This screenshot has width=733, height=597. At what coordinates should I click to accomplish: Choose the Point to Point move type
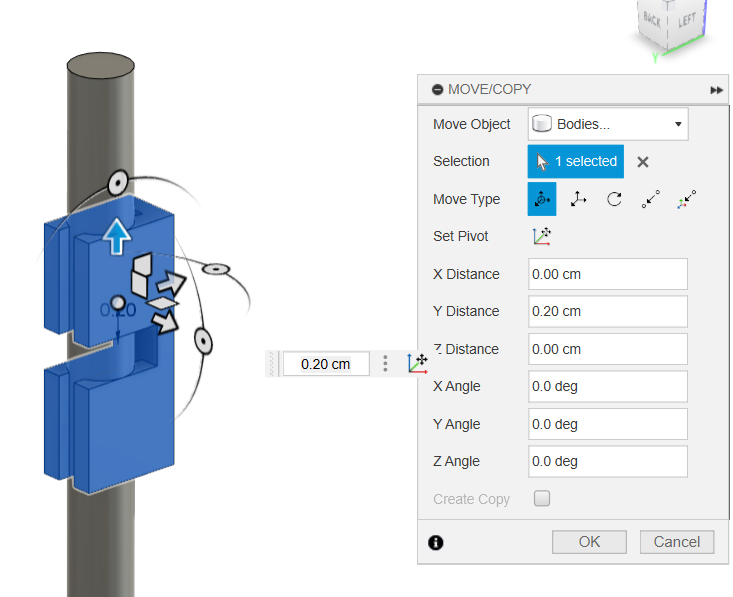tap(650, 199)
